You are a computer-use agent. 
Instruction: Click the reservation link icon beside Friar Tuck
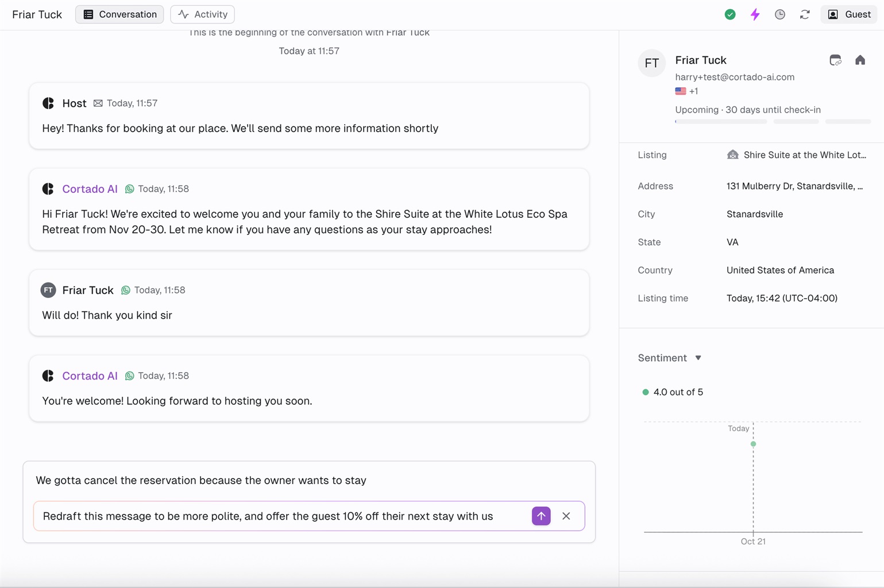point(835,60)
